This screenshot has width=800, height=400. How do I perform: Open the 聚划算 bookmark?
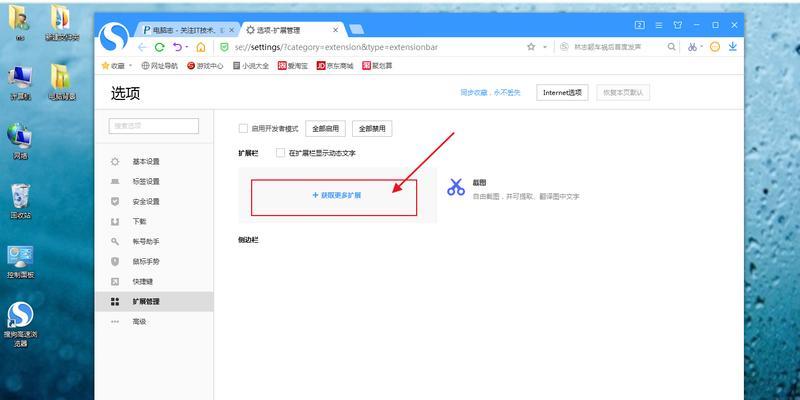pyautogui.click(x=377, y=66)
